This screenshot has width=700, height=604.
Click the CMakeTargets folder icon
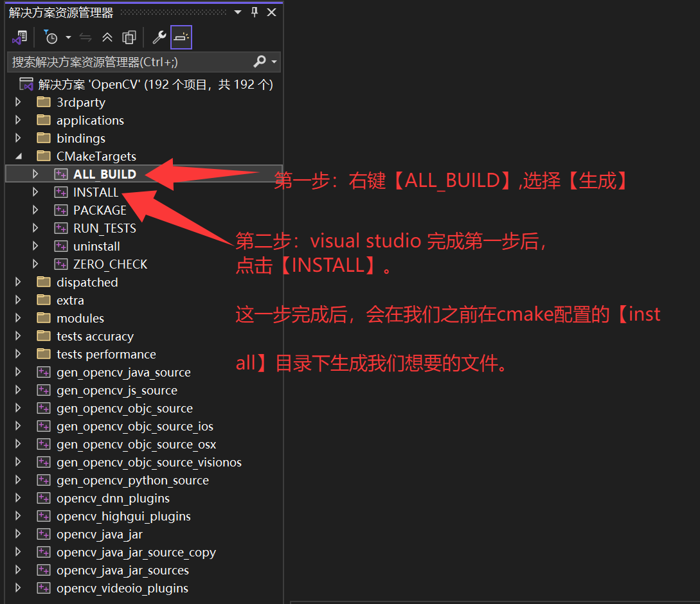coord(44,155)
